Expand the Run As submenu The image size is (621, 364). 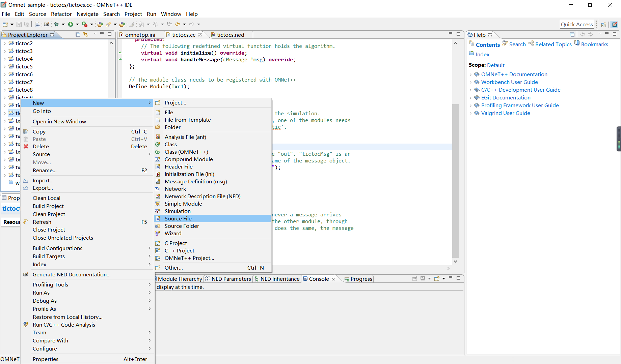pos(87,293)
